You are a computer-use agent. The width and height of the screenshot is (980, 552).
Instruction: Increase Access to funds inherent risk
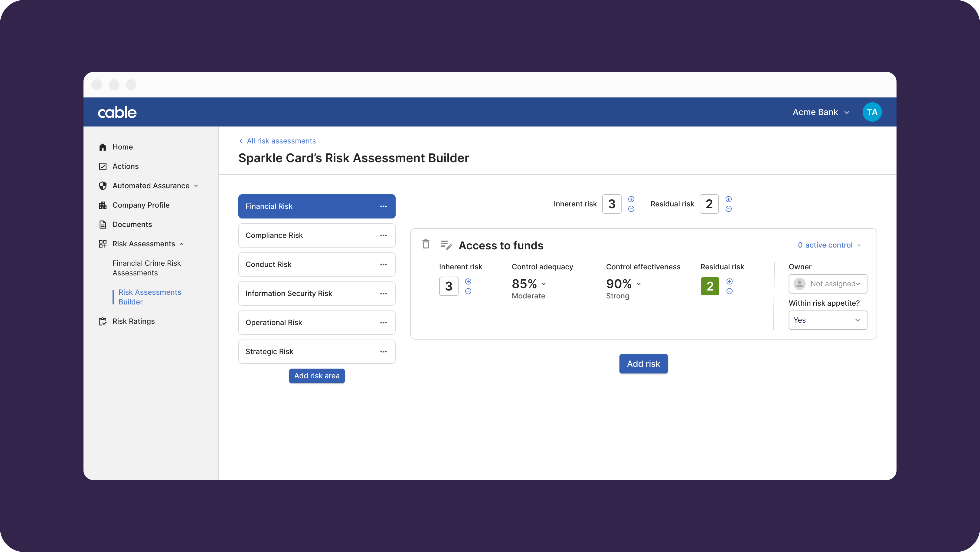[468, 281]
